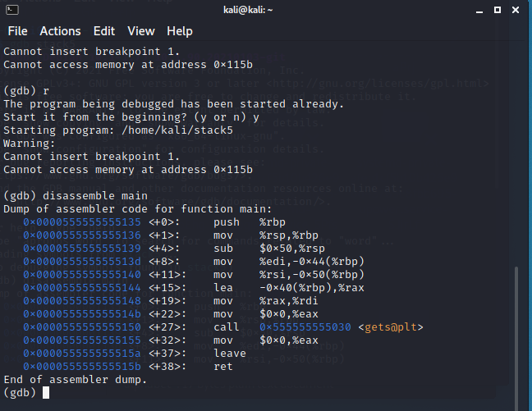Click 'The program being debugged has been started already.'

pos(174,104)
